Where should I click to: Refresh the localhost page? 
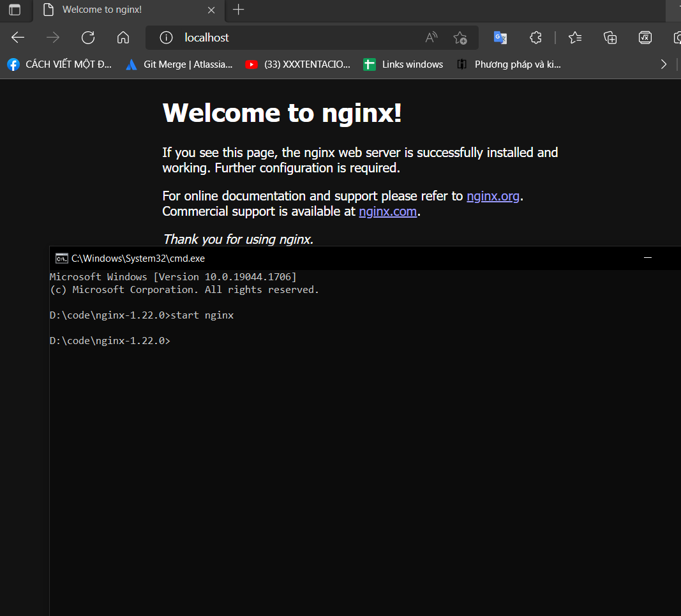coord(88,38)
